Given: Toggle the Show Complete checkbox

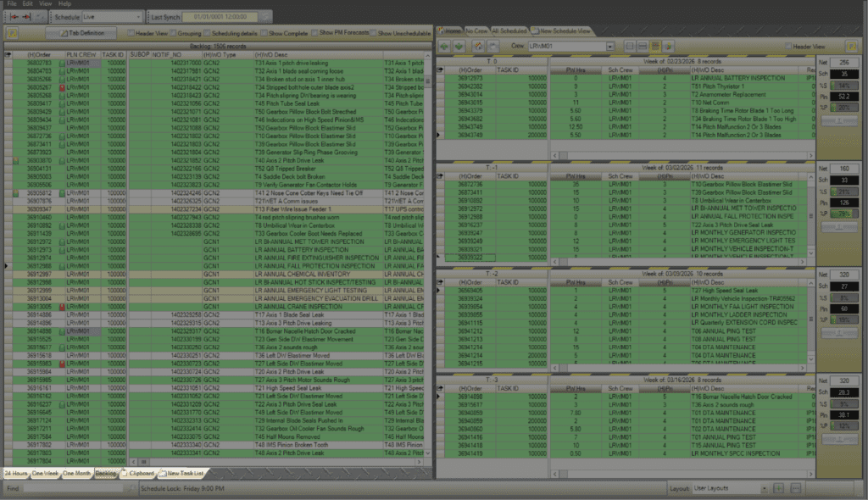Looking at the screenshot, I should (x=263, y=32).
